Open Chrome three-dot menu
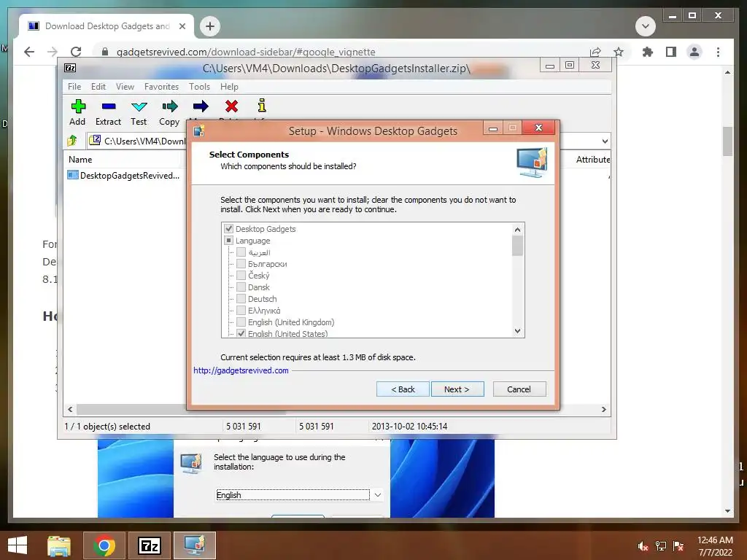Viewport: 747px width, 560px height. point(718,52)
